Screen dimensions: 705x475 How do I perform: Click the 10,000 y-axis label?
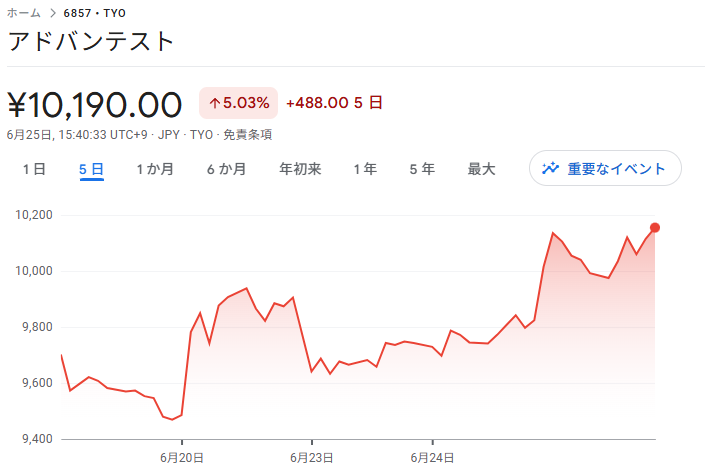(34, 271)
